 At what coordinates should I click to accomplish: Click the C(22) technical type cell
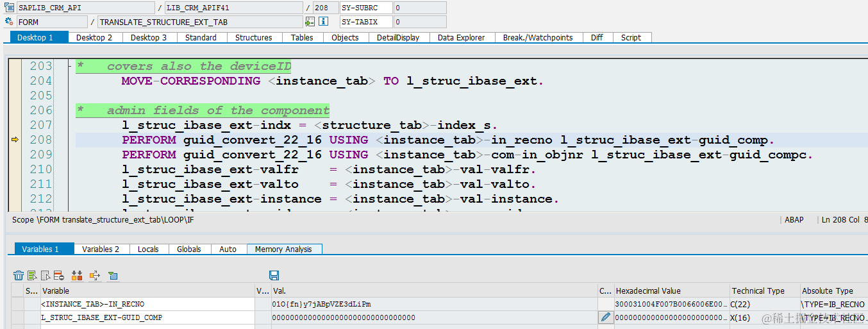click(765, 304)
